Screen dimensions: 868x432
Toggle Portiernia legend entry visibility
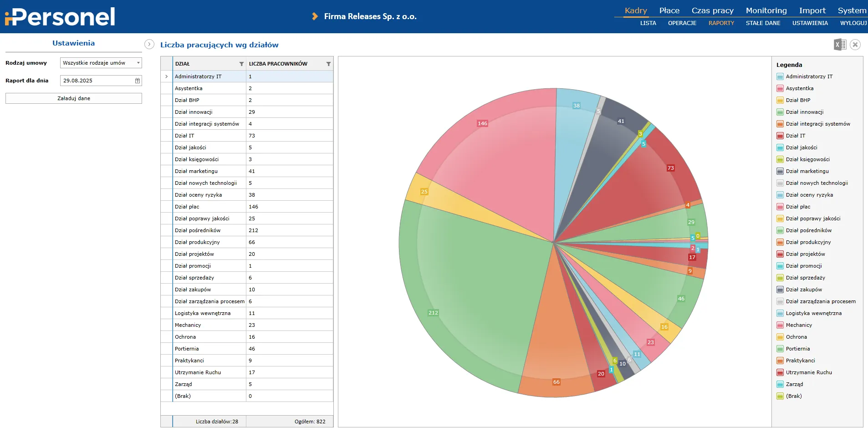tap(797, 349)
